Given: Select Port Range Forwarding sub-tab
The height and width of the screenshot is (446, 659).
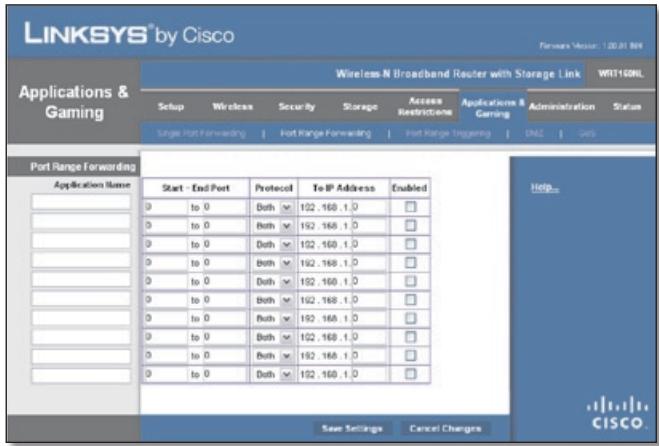Looking at the screenshot, I should (325, 134).
